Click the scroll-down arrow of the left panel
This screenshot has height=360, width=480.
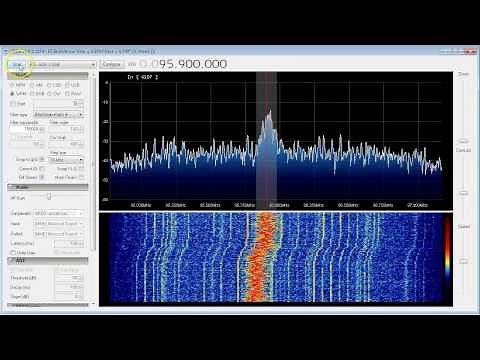click(94, 303)
